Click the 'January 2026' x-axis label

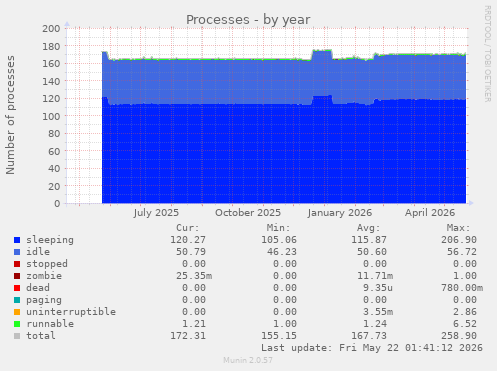tap(340, 213)
